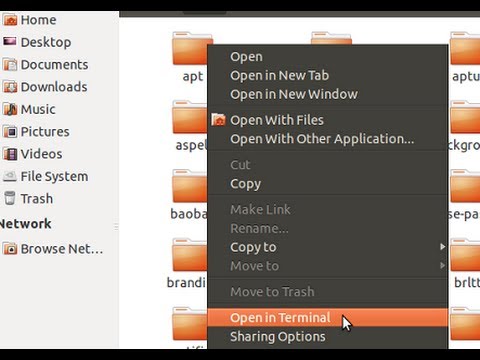Select the aptu folder icon at right
480x360 pixels.
(x=465, y=48)
